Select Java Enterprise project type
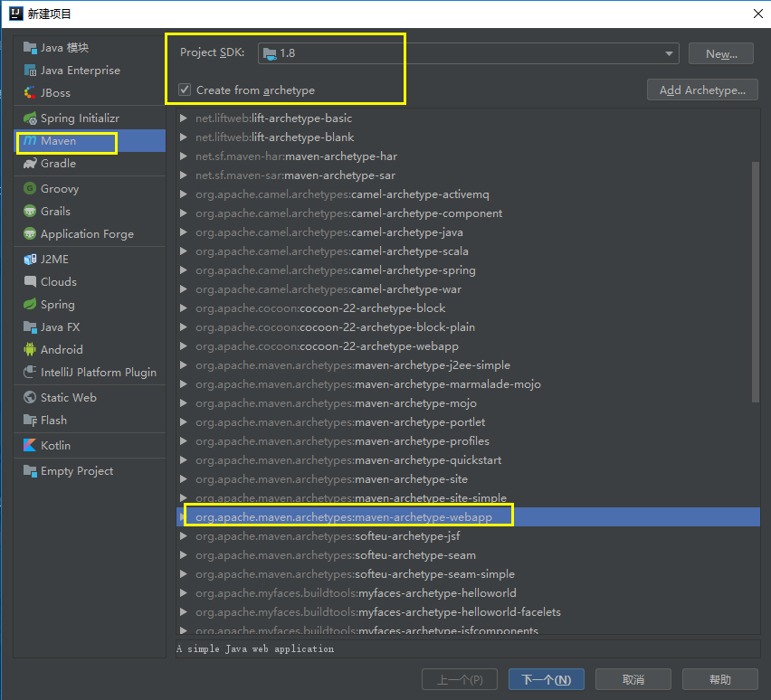The image size is (771, 700). [x=90, y=71]
